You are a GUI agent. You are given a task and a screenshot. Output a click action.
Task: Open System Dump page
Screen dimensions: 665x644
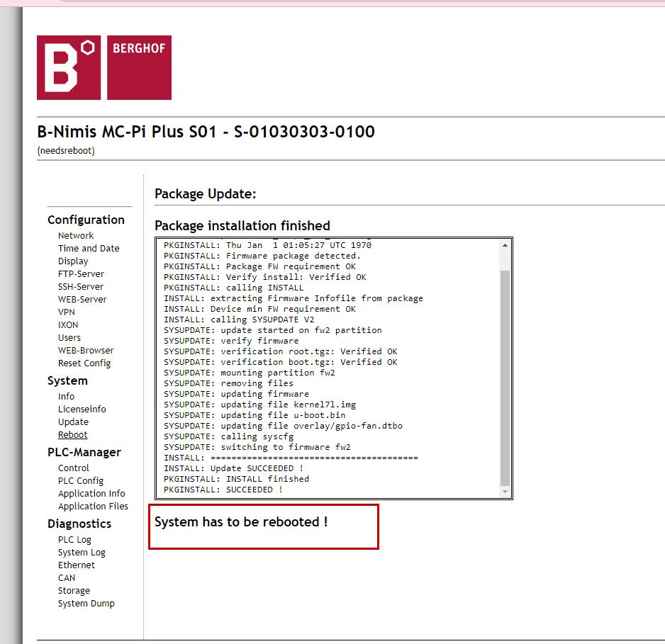click(86, 604)
